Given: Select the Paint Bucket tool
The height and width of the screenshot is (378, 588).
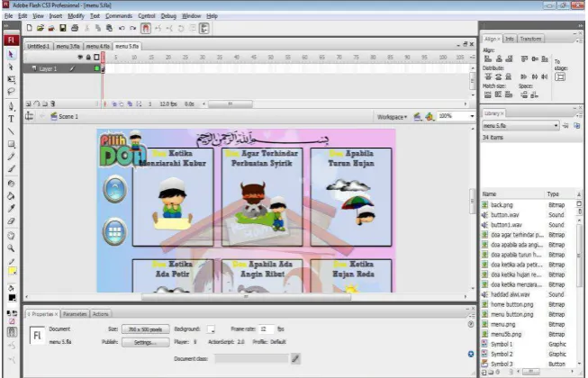Looking at the screenshot, I should click(x=11, y=196).
